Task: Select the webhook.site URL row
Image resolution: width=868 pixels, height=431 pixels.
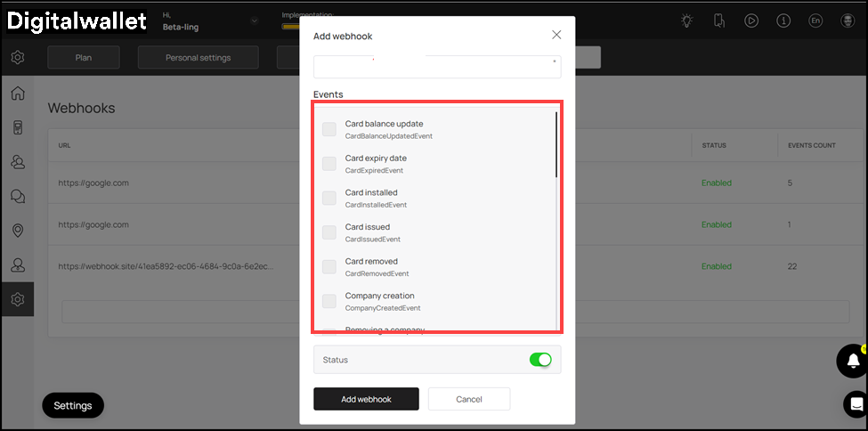Action: pyautogui.click(x=166, y=266)
